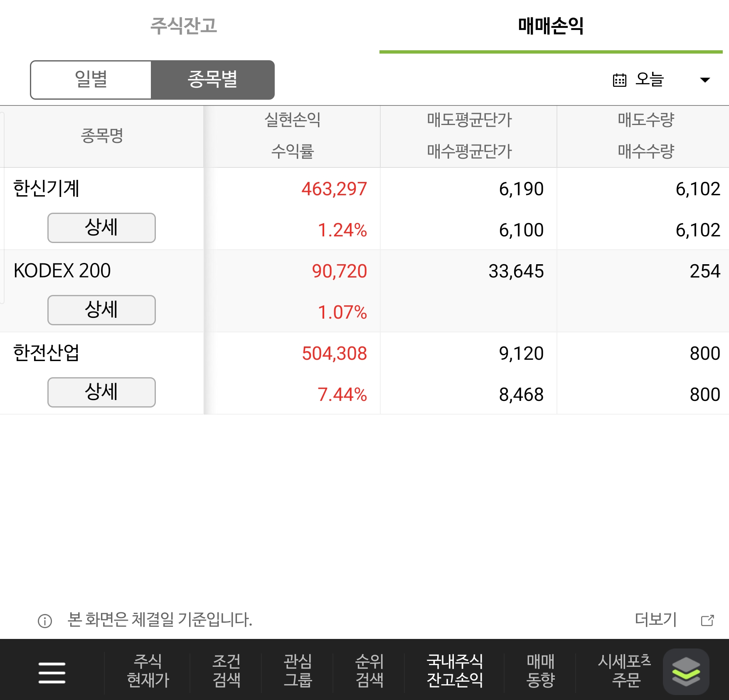Open 관심 그룹 menu

[298, 671]
